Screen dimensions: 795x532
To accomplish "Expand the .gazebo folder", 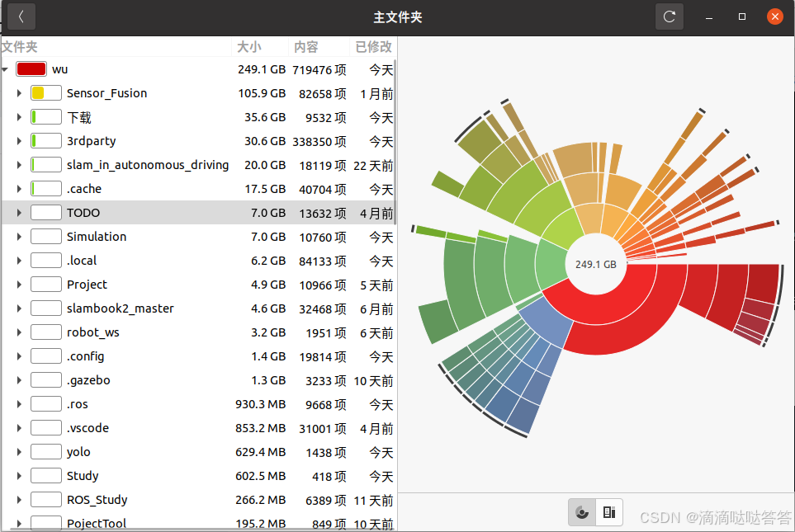I will coord(19,380).
